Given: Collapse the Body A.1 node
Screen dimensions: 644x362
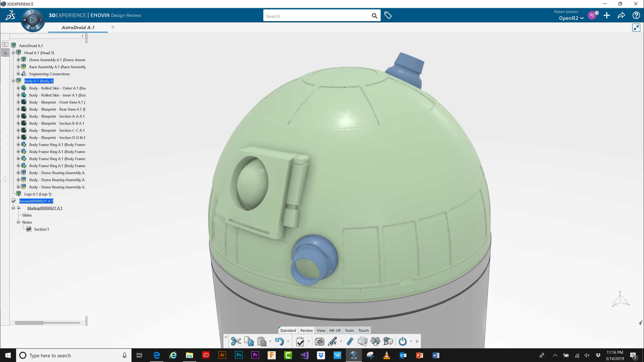Looking at the screenshot, I should coord(13,81).
